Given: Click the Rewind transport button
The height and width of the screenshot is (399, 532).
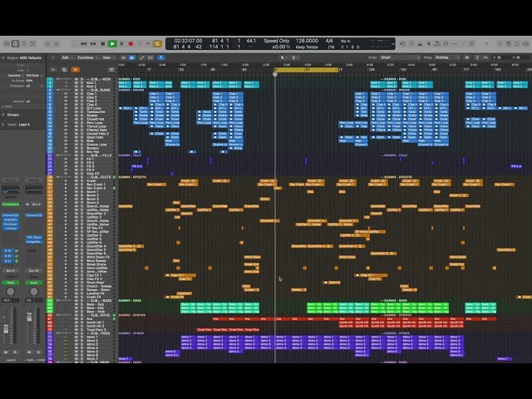Looking at the screenshot, I should (x=83, y=44).
